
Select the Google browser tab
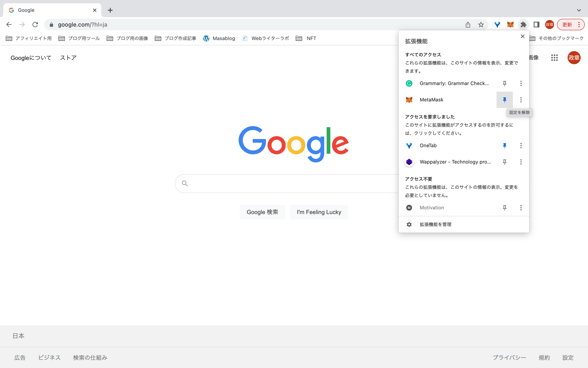point(52,10)
